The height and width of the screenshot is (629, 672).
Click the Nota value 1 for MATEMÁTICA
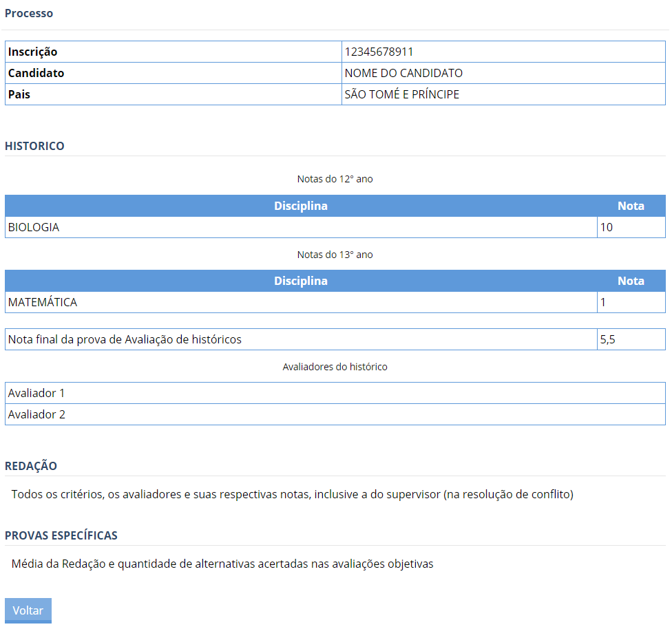tap(603, 301)
